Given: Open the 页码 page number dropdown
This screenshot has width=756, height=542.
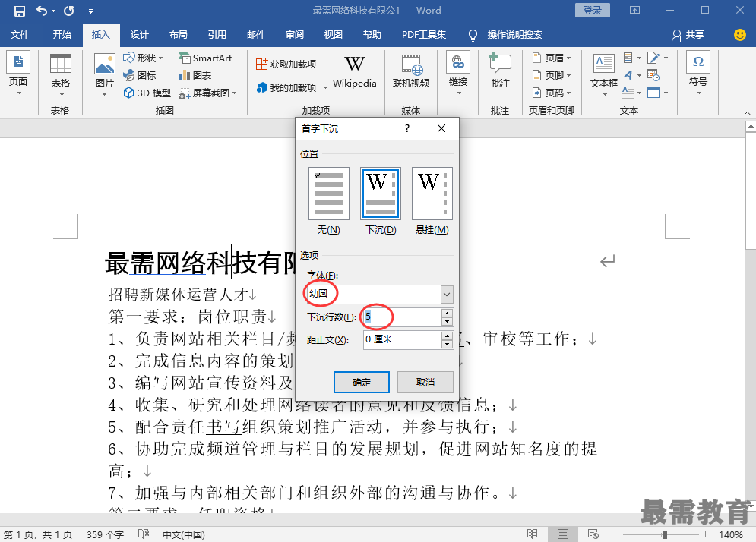Looking at the screenshot, I should click(552, 93).
